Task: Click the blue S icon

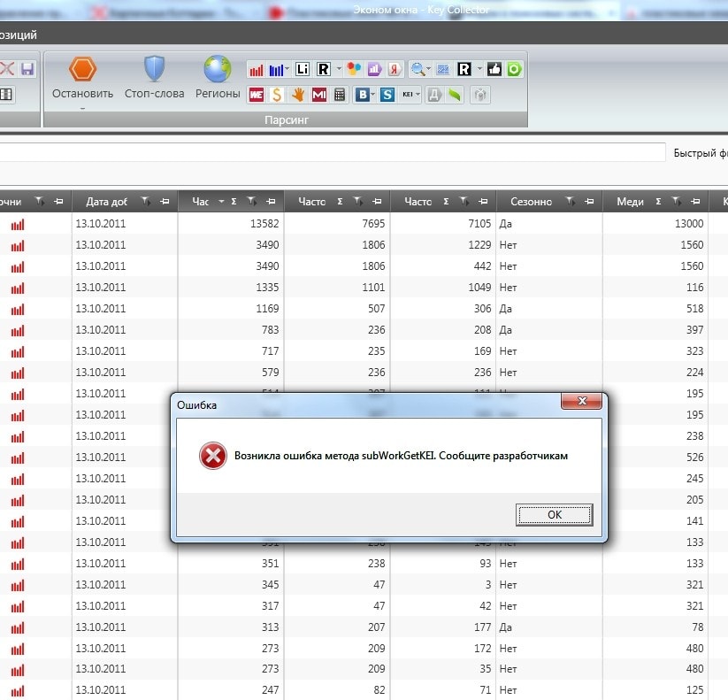Action: pyautogui.click(x=387, y=95)
